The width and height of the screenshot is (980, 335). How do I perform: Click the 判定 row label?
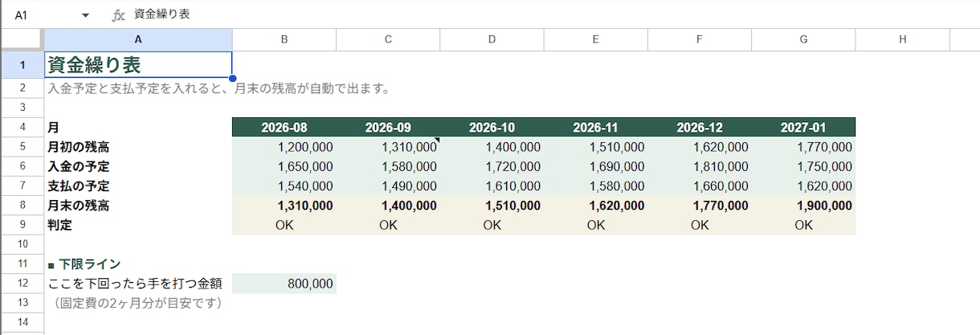(138, 225)
